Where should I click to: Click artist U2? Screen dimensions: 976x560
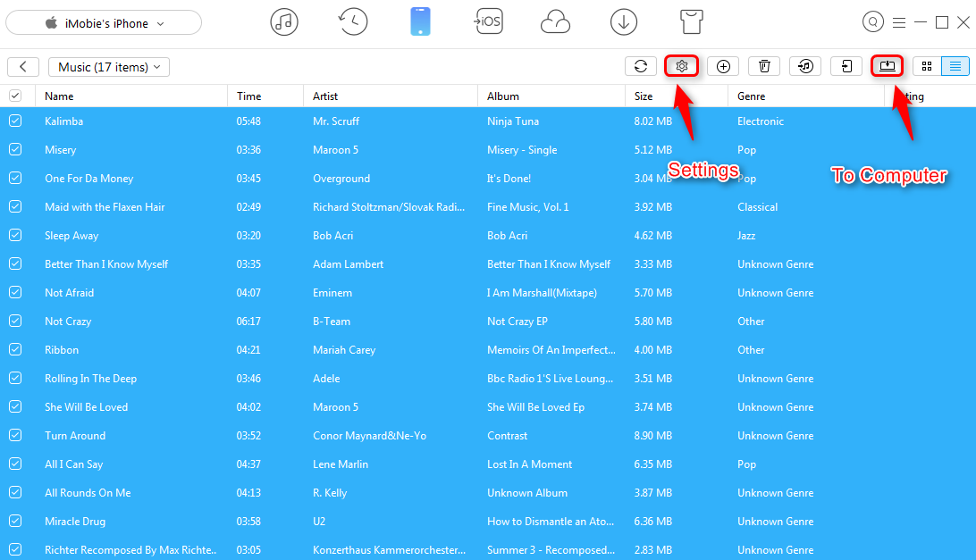click(319, 522)
